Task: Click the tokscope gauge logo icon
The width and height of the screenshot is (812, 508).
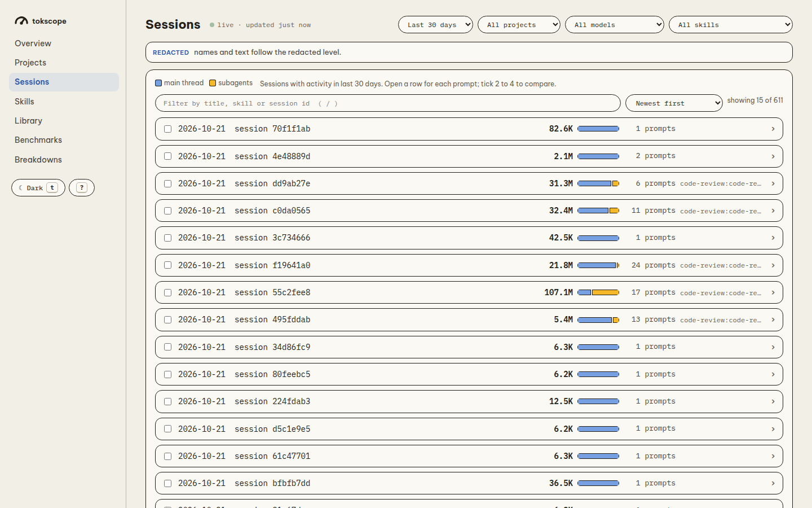Action: [21, 21]
